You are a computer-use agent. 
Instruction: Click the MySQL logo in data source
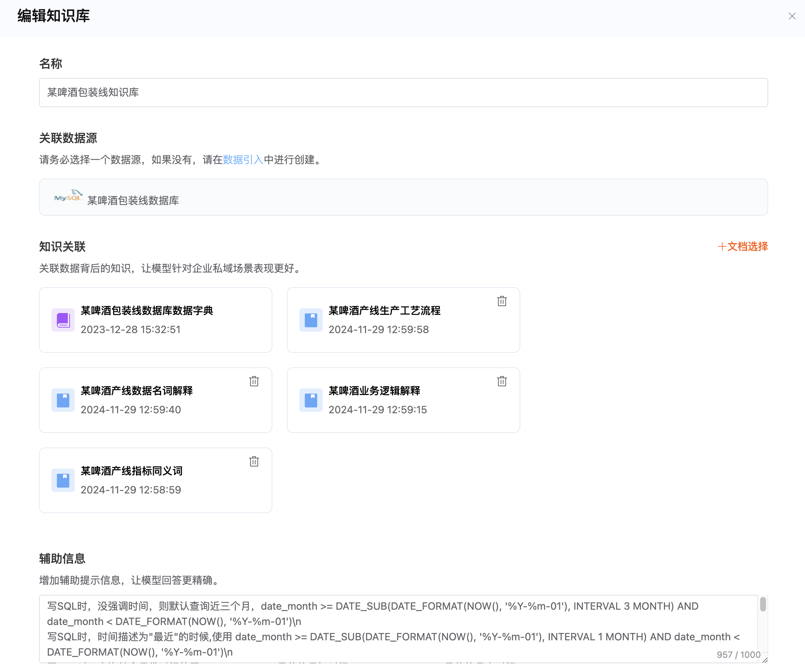pos(68,196)
